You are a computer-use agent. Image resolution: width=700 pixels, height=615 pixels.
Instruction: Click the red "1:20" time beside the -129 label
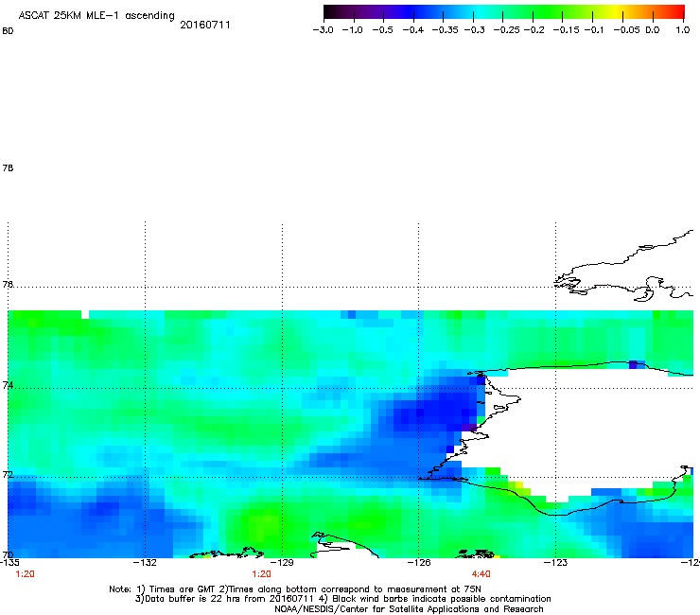[x=262, y=574]
